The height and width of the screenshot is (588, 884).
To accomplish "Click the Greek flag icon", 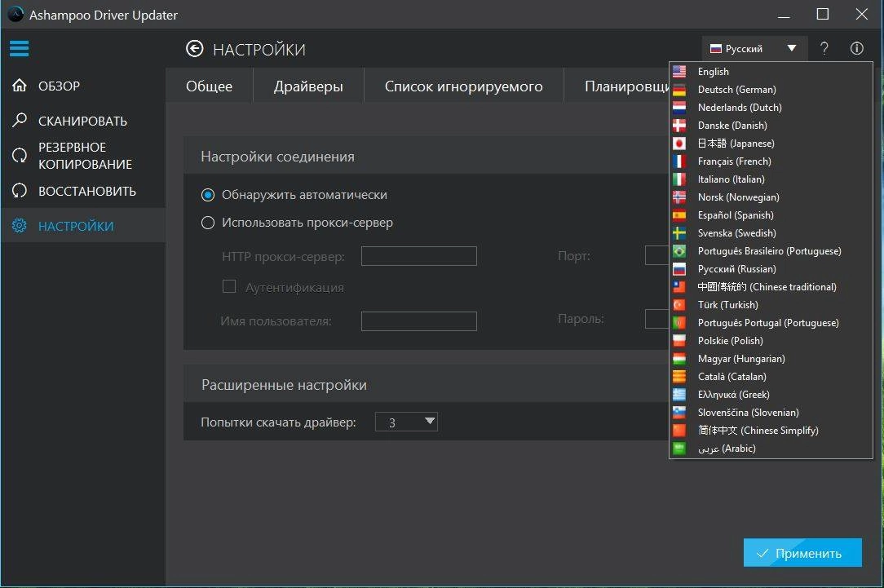I will tap(679, 395).
